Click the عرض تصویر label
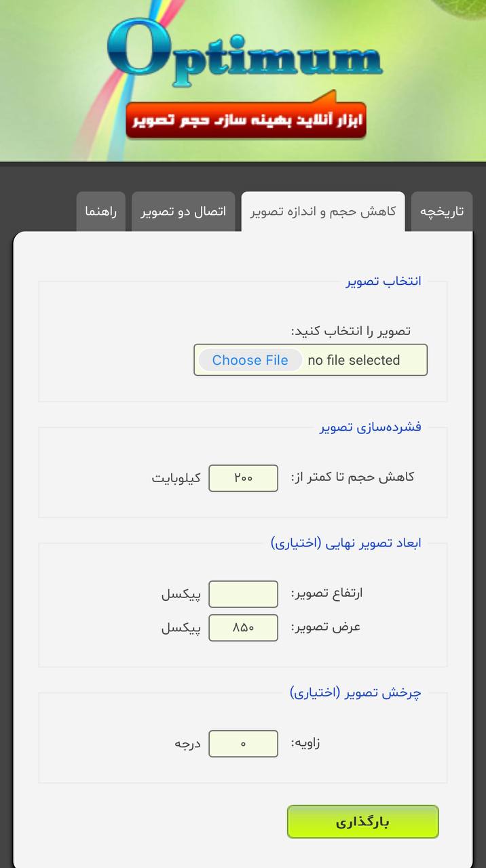486x868 pixels. coord(326,627)
